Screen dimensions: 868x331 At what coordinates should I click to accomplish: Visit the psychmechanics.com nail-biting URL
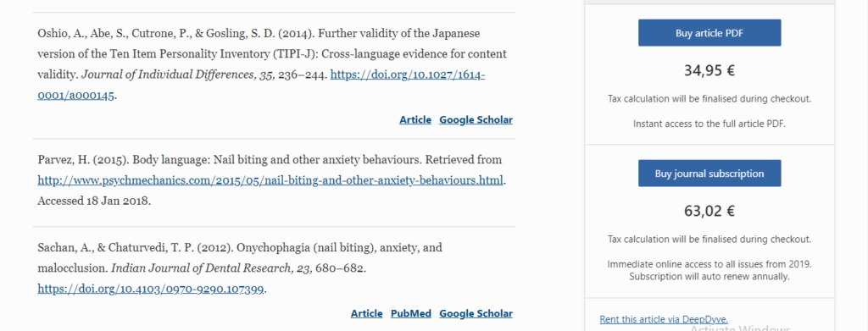[270, 180]
